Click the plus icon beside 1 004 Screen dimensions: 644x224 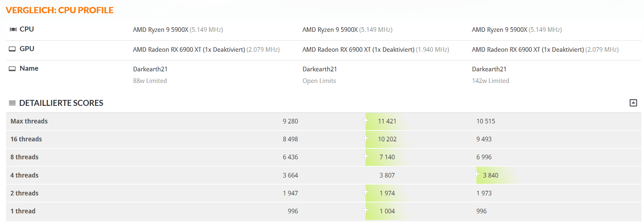[x=366, y=210]
